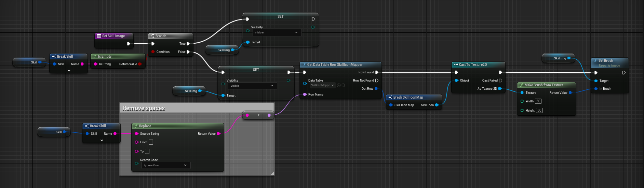Click the Target pin of the Hidden visibility SET node

pyautogui.click(x=248, y=42)
